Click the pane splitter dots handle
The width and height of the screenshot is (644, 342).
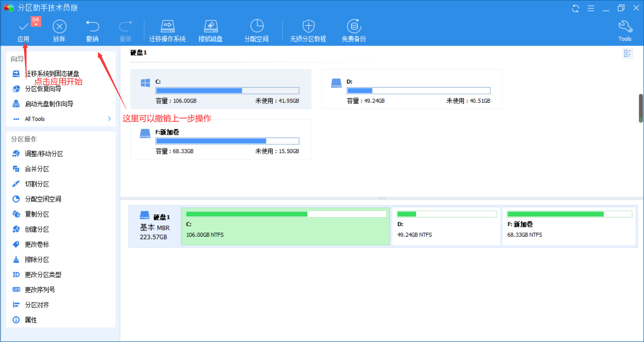382,198
